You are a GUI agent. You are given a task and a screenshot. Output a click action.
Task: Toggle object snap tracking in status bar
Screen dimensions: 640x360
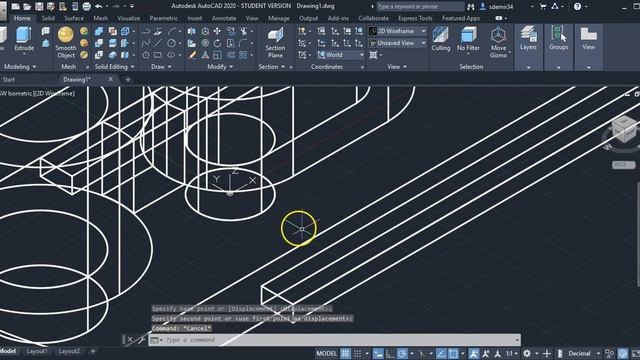[x=441, y=353]
